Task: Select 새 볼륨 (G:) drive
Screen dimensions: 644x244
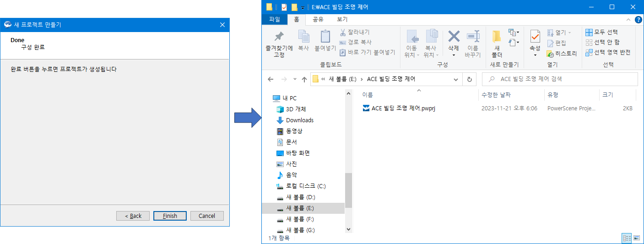Action: click(296, 230)
